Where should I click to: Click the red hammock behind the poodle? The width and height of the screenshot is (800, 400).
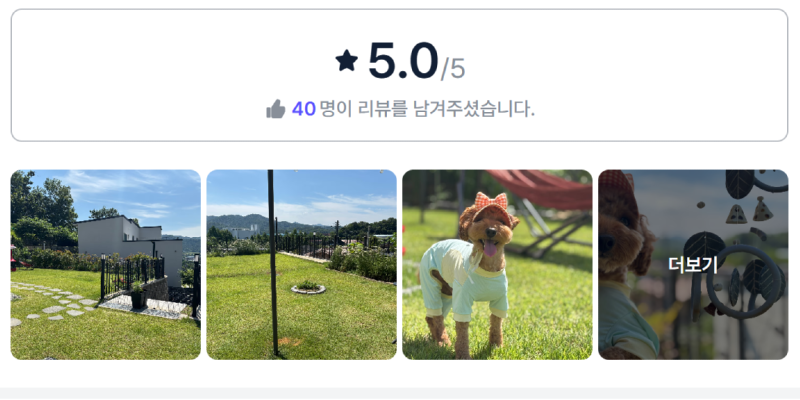click(x=542, y=188)
